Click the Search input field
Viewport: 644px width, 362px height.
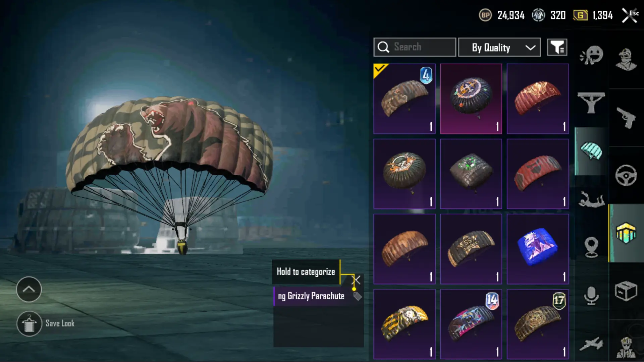click(x=415, y=47)
